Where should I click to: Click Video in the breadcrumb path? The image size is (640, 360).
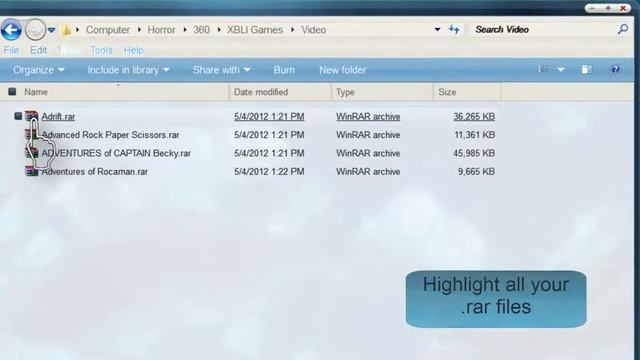313,30
